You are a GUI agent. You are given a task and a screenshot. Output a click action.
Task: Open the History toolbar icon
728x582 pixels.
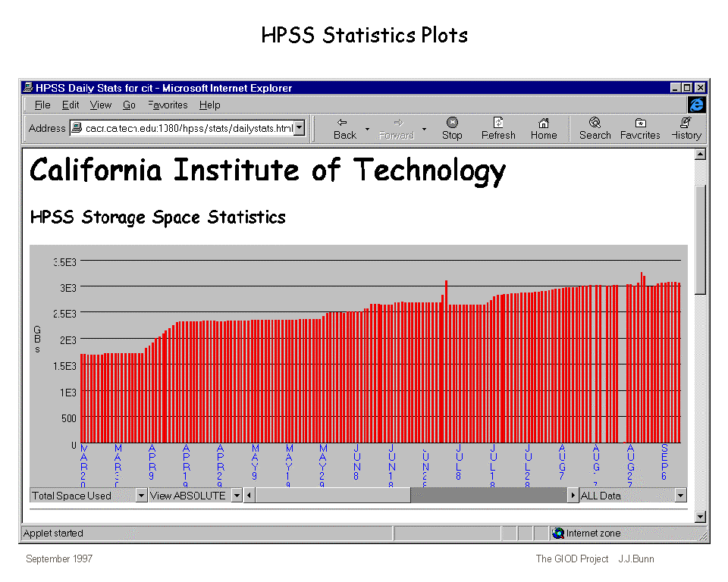(686, 122)
